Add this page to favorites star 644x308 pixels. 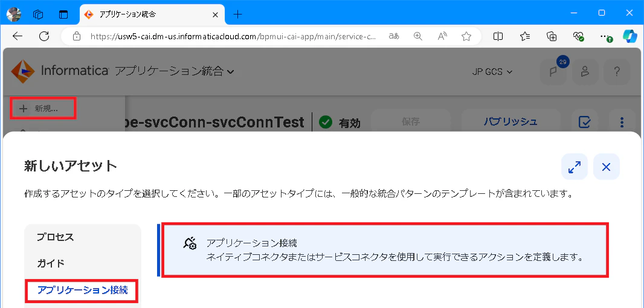(466, 36)
